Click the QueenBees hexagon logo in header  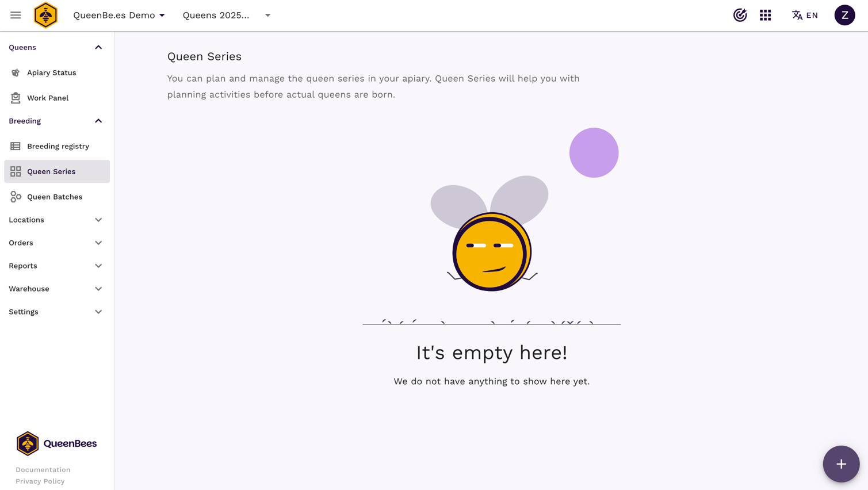point(45,16)
